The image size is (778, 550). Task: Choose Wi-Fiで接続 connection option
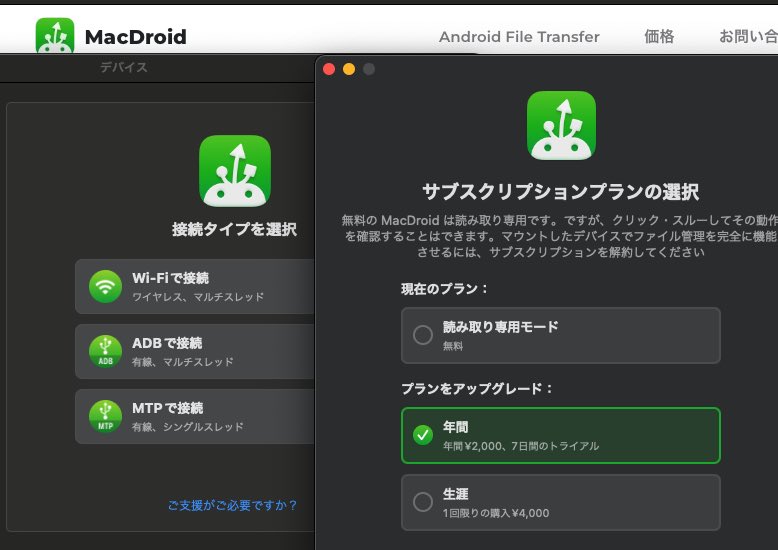[194, 286]
